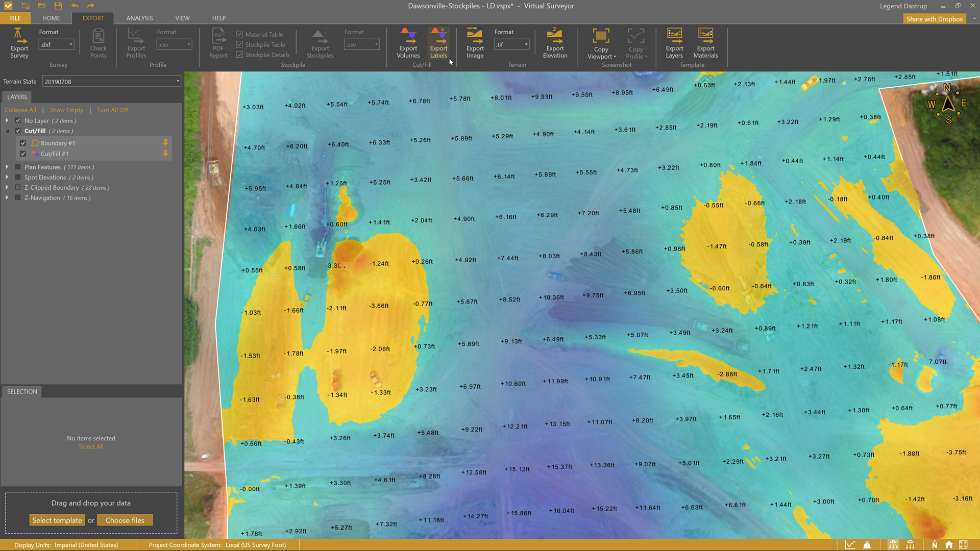Uncheck the Cut/Fill #1 layer checkbox

pyautogui.click(x=23, y=154)
